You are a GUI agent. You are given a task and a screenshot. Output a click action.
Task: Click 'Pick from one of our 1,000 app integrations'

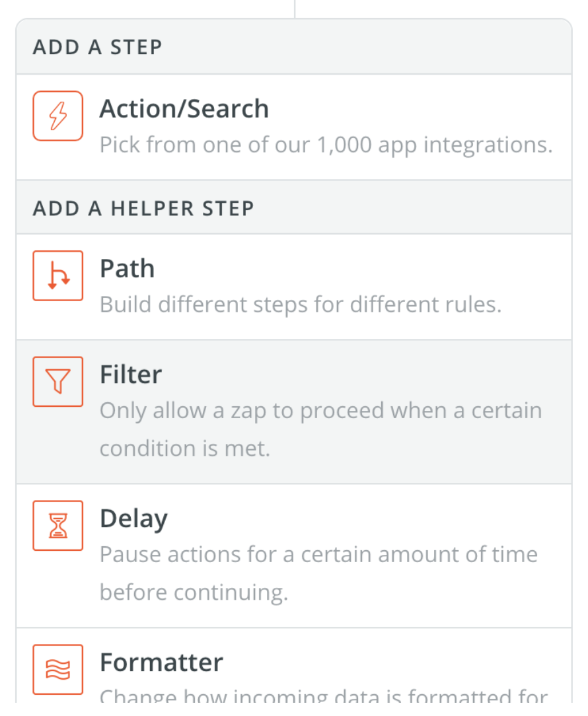coord(326,145)
